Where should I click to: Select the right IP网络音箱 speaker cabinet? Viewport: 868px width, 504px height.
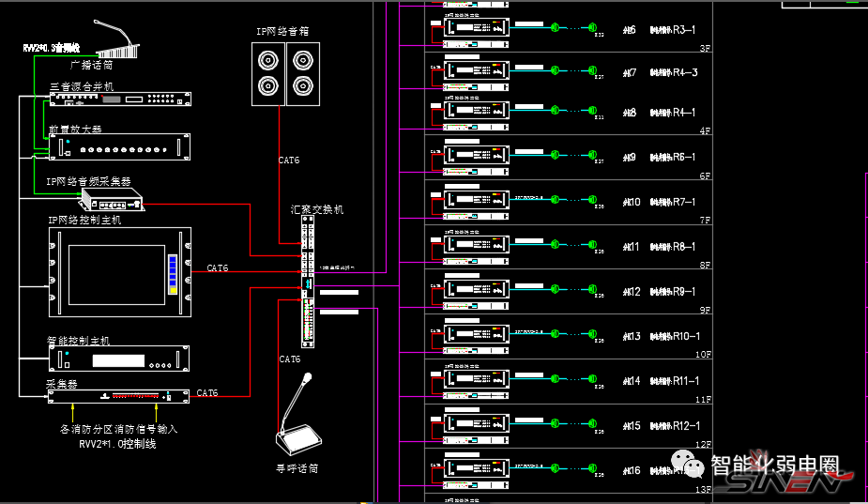pos(303,73)
